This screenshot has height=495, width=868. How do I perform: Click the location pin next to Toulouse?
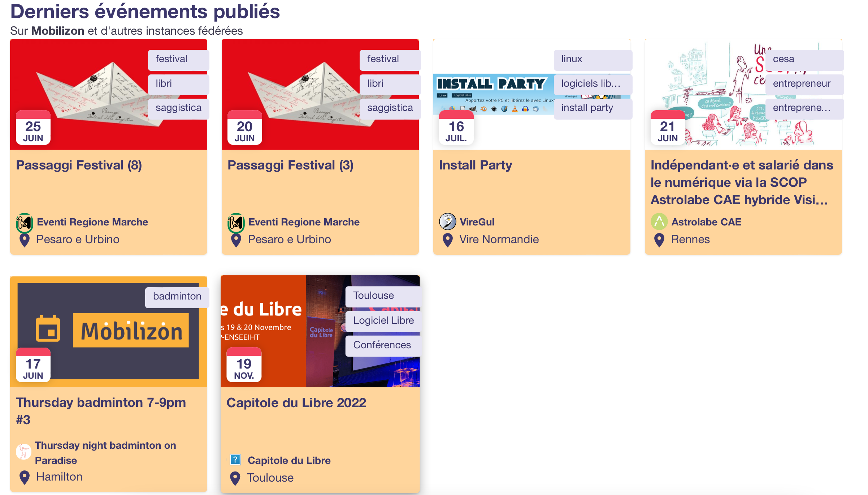235,478
